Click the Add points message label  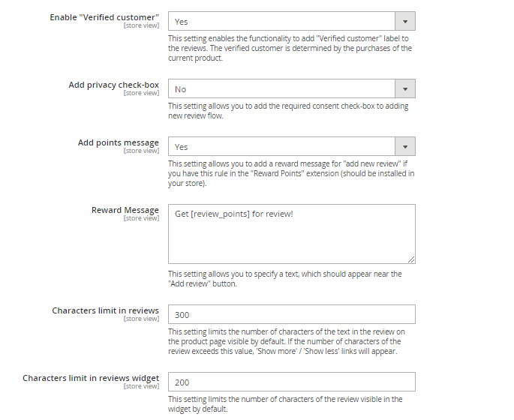pos(119,142)
